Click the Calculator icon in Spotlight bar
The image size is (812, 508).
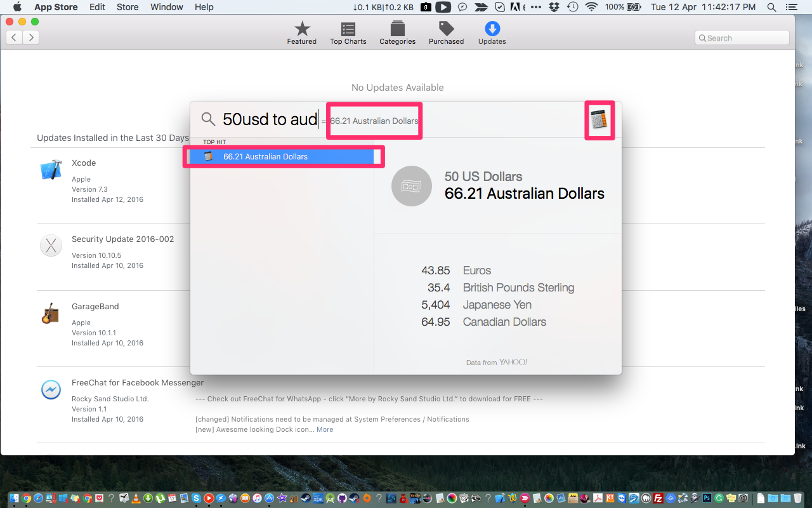point(599,119)
